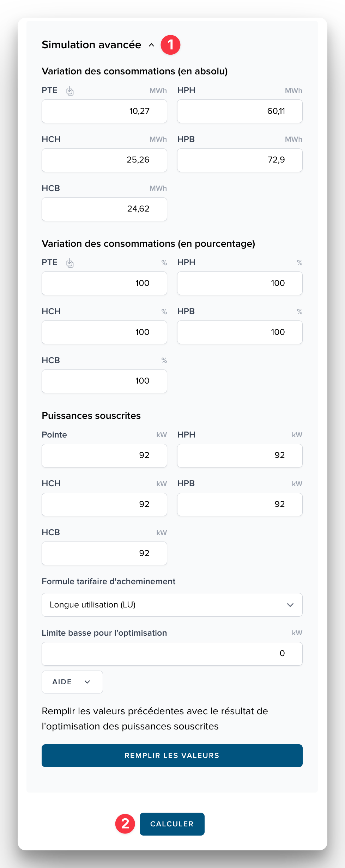Click the red number 2 badge
The width and height of the screenshot is (345, 868).
coord(125,824)
